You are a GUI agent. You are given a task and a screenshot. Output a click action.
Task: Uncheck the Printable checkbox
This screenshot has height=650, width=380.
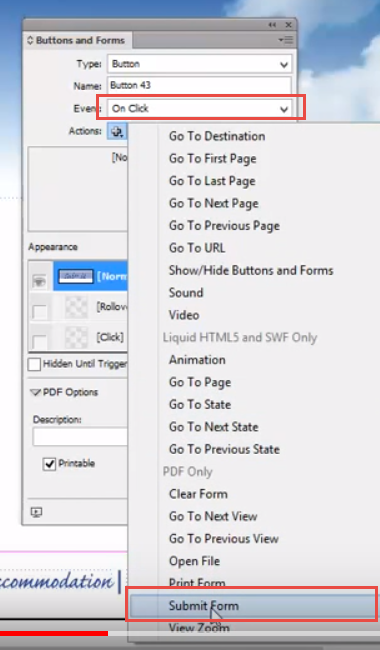pyautogui.click(x=49, y=464)
